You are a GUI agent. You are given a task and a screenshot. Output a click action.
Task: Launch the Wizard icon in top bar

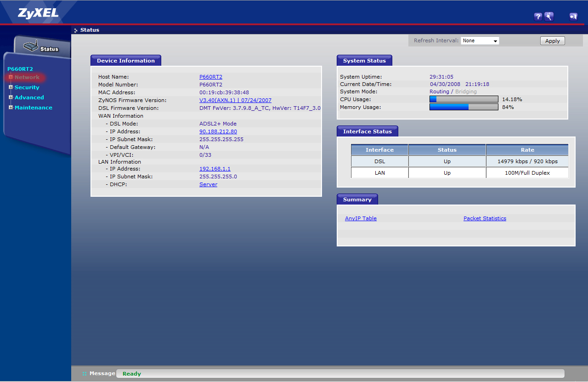(x=549, y=17)
